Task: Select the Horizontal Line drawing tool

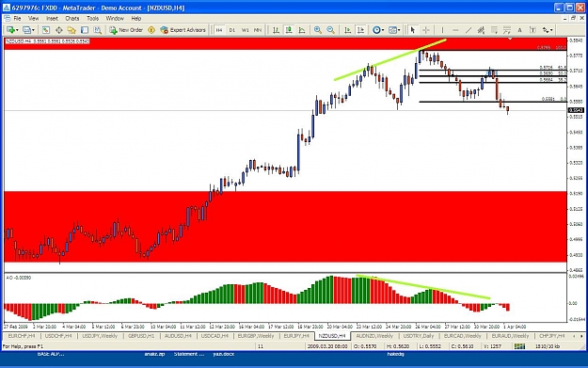Action: point(455,30)
